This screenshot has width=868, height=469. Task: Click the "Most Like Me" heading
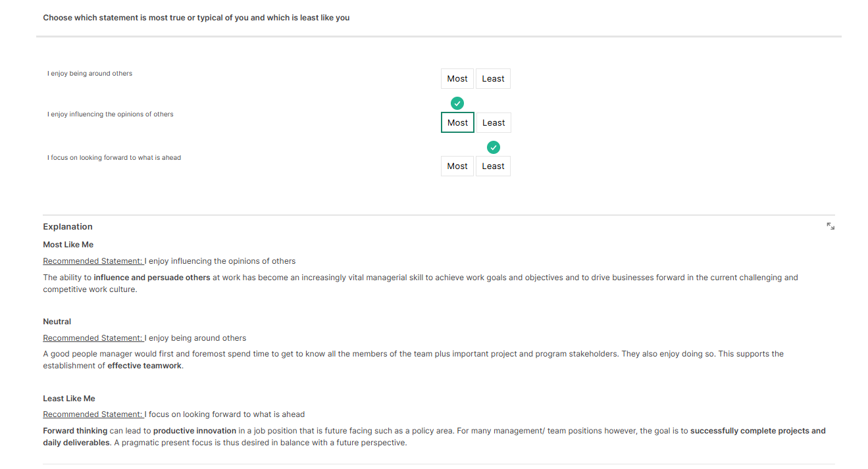[x=68, y=245]
